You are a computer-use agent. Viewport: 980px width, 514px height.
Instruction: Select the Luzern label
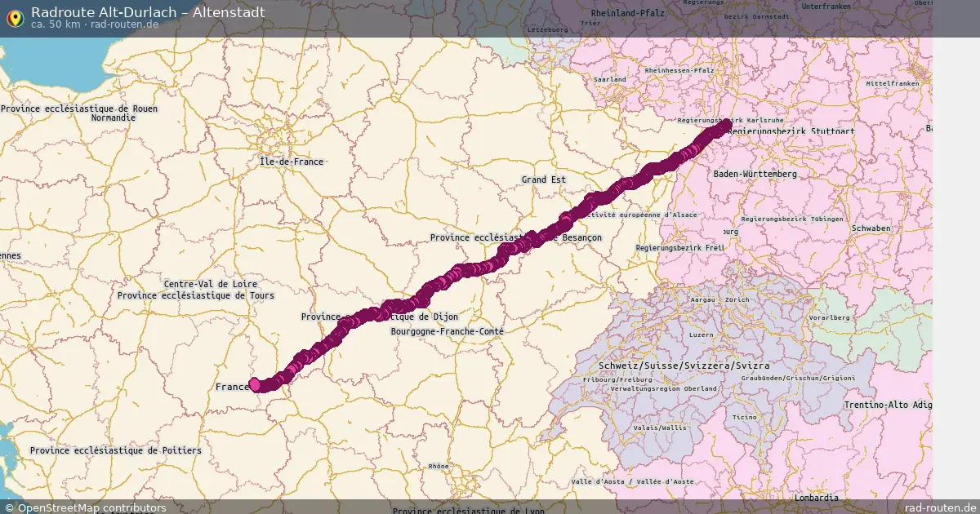[x=701, y=335]
